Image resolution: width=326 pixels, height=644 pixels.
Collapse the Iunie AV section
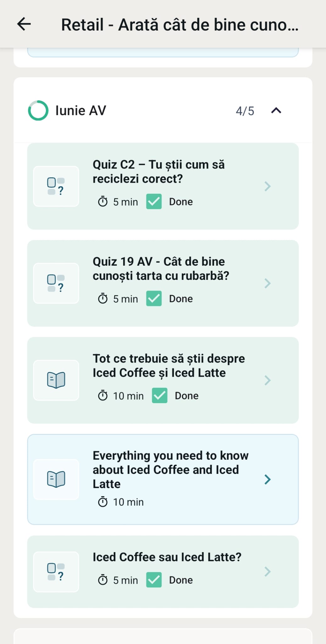tap(276, 111)
